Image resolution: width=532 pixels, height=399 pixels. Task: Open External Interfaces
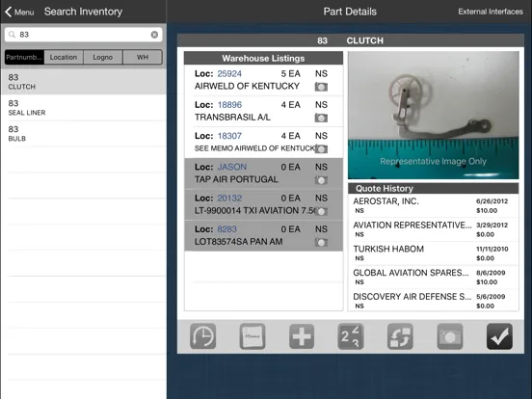(491, 12)
